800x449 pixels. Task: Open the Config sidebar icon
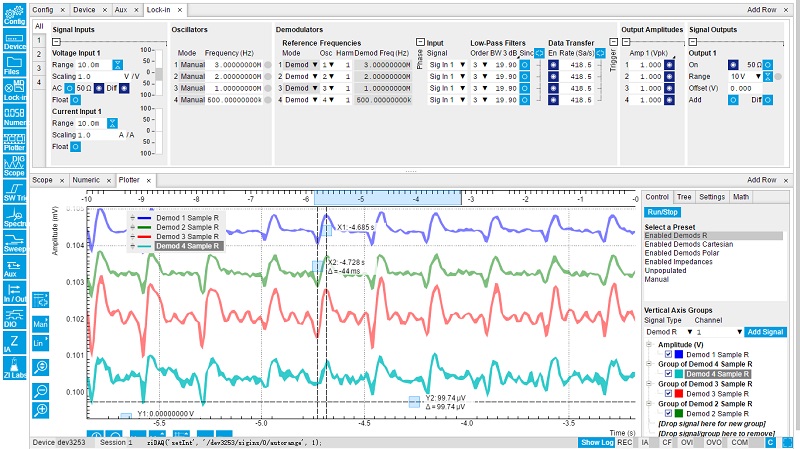coord(14,13)
